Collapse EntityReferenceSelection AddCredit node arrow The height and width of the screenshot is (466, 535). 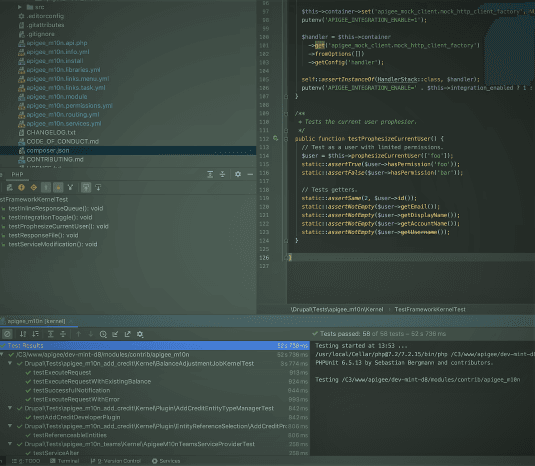point(10,426)
